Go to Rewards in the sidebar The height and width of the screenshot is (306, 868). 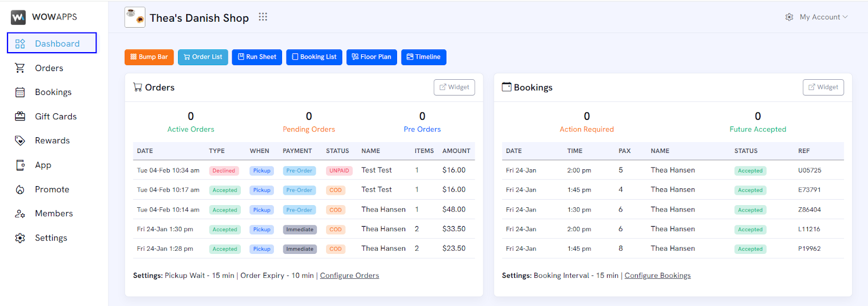[52, 141]
